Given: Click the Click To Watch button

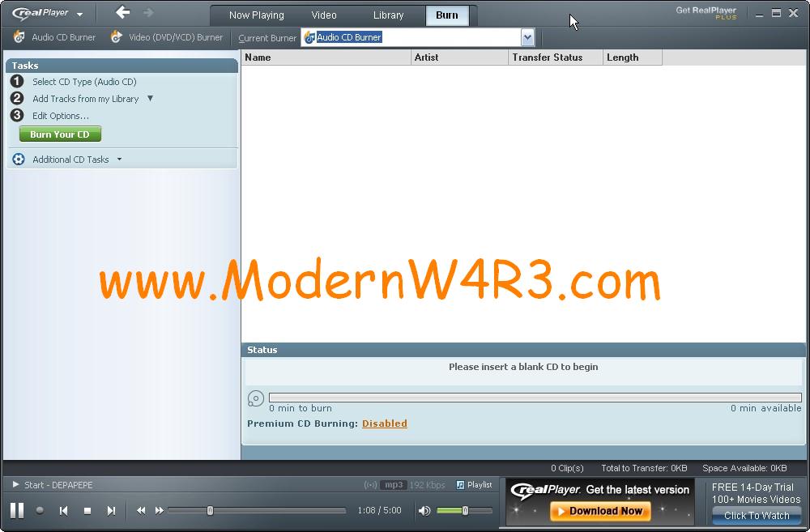Looking at the screenshot, I should [757, 515].
